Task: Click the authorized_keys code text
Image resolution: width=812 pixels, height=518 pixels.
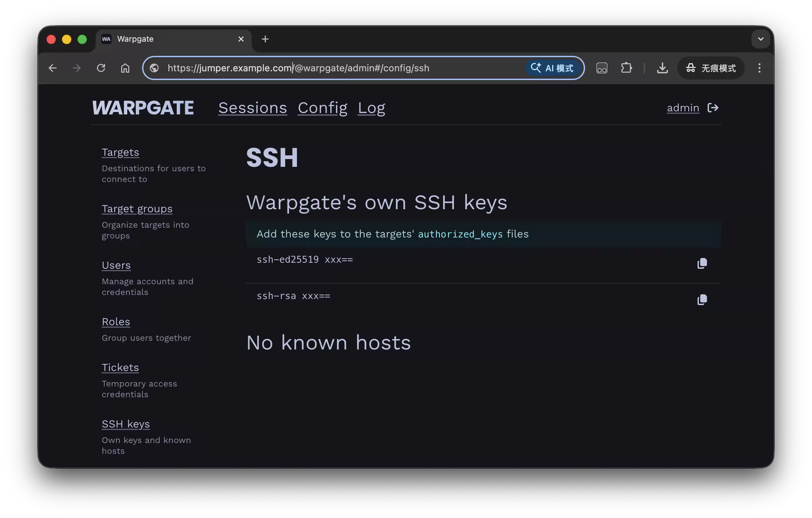Action: click(x=460, y=234)
